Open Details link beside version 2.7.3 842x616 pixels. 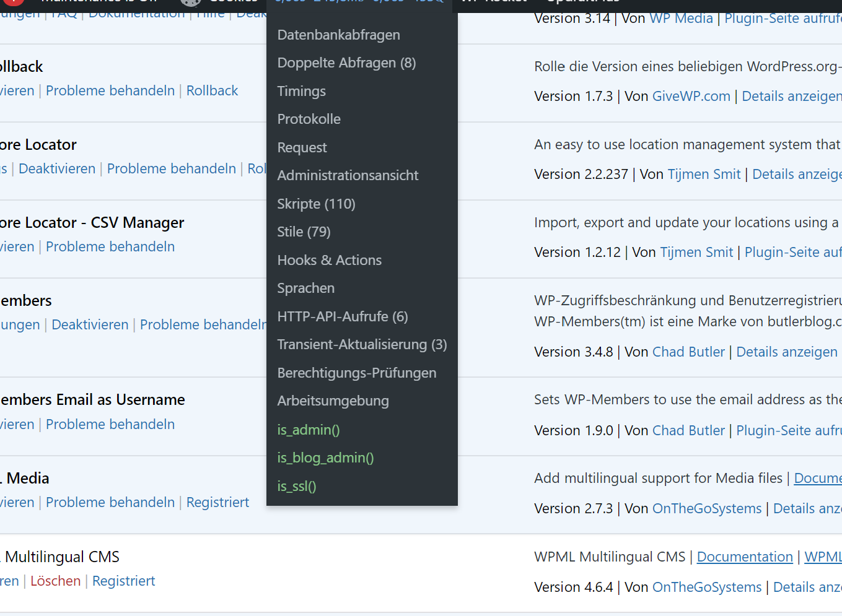[807, 508]
